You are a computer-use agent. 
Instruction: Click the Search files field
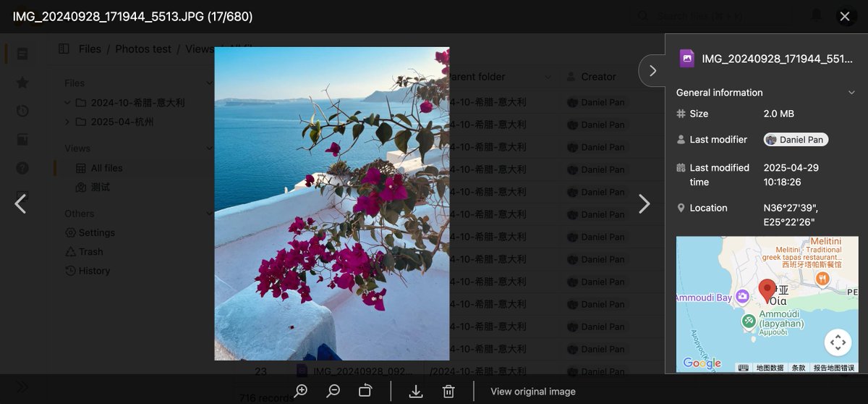click(710, 16)
